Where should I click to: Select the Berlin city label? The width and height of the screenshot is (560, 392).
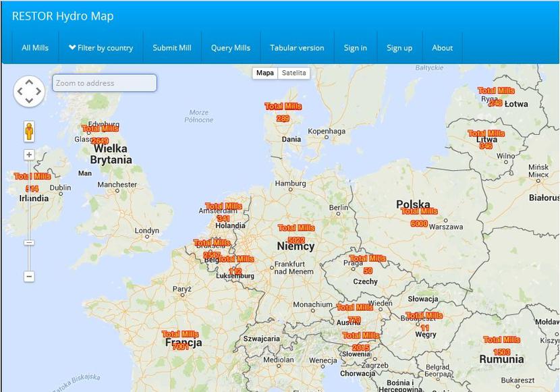point(338,207)
